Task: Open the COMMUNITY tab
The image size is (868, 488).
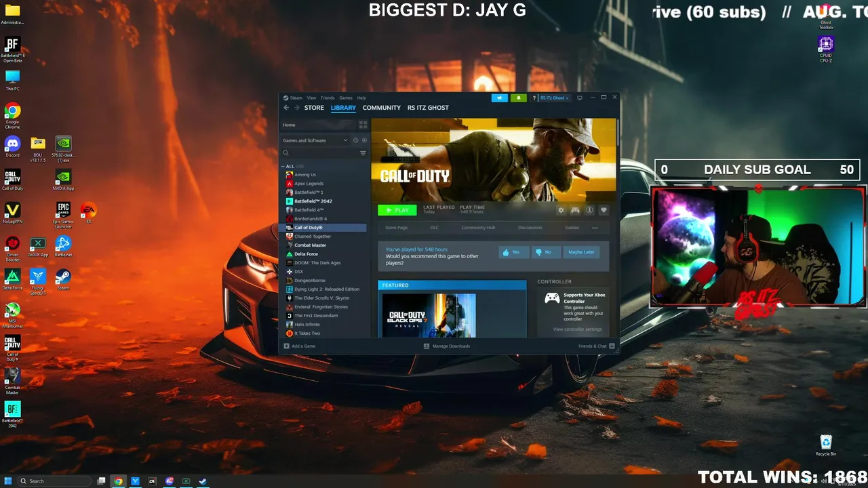Action: [x=382, y=108]
